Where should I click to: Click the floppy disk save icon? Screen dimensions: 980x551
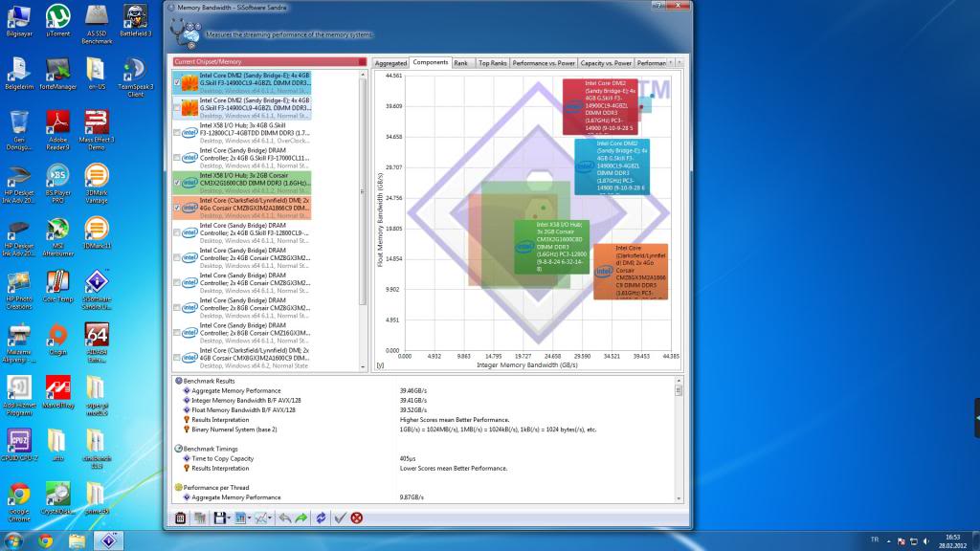coord(219,518)
